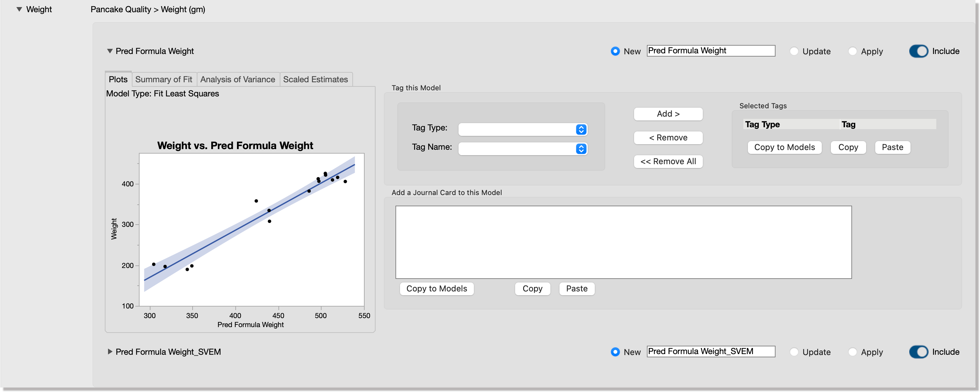Image resolution: width=980 pixels, height=392 pixels.
Task: Collapse the Weight outline section triangle
Action: coord(19,9)
